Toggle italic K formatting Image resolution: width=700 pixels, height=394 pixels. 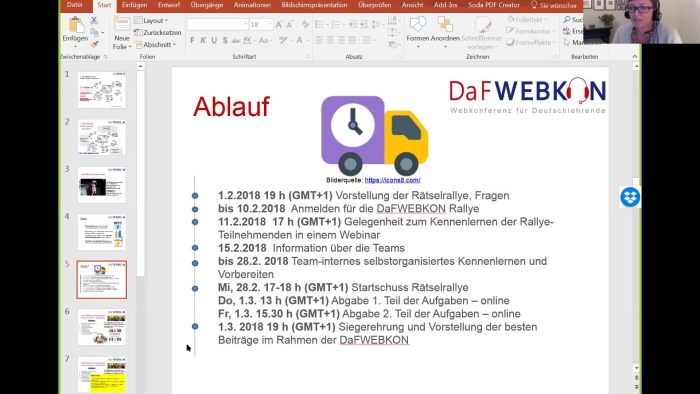203,40
